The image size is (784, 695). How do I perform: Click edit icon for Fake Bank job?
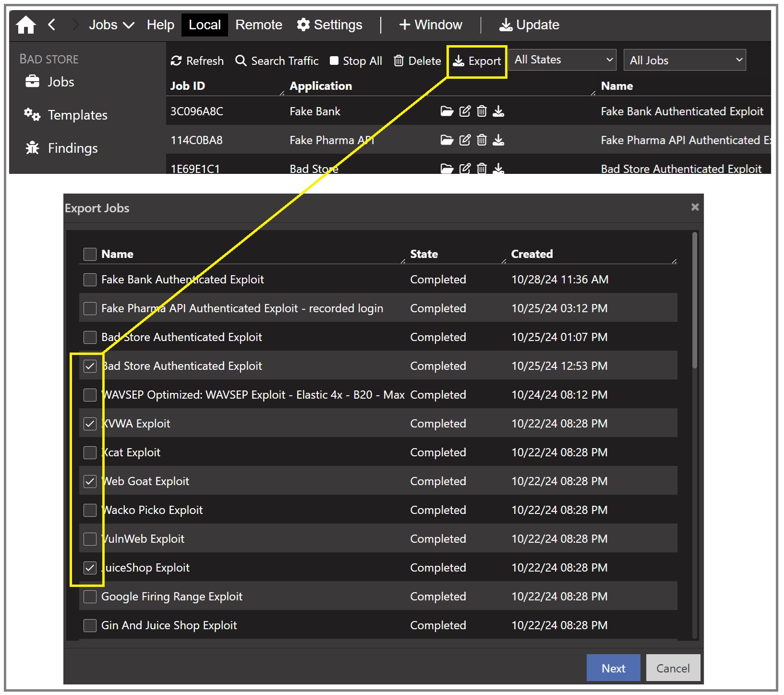point(465,111)
